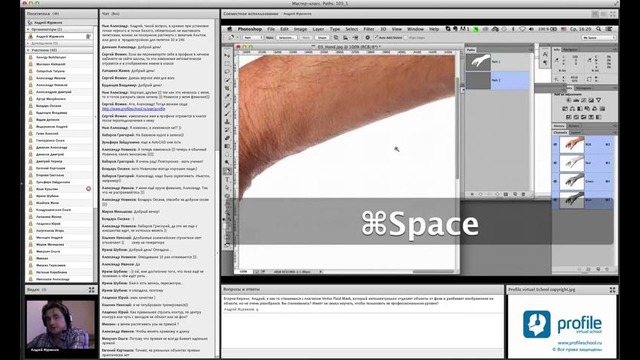This screenshot has height=360, width=640.
Task: Open path operations in options bar
Action: pyautogui.click(x=336, y=38)
